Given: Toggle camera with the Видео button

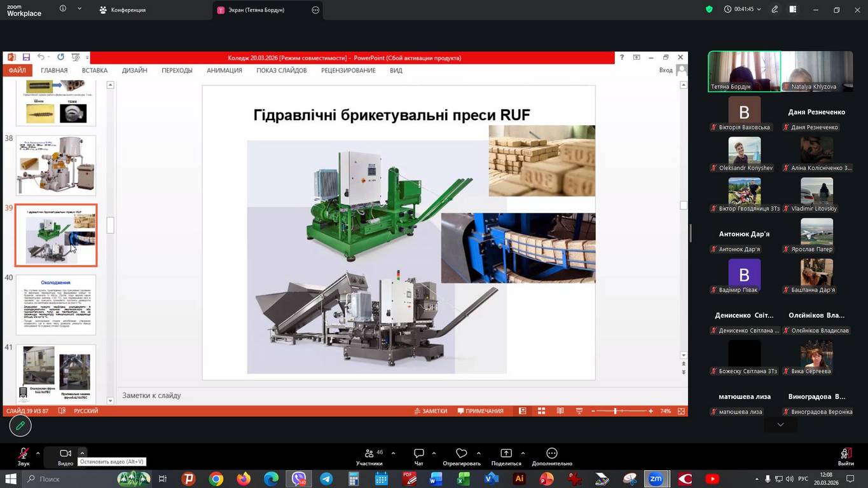Looking at the screenshot, I should pyautogui.click(x=65, y=454).
